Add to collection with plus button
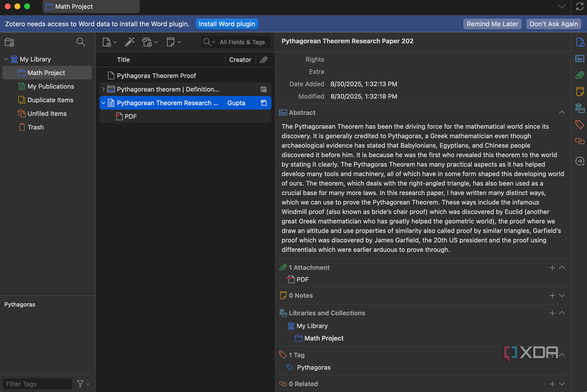Viewport: 587px width, 392px height. click(x=552, y=313)
